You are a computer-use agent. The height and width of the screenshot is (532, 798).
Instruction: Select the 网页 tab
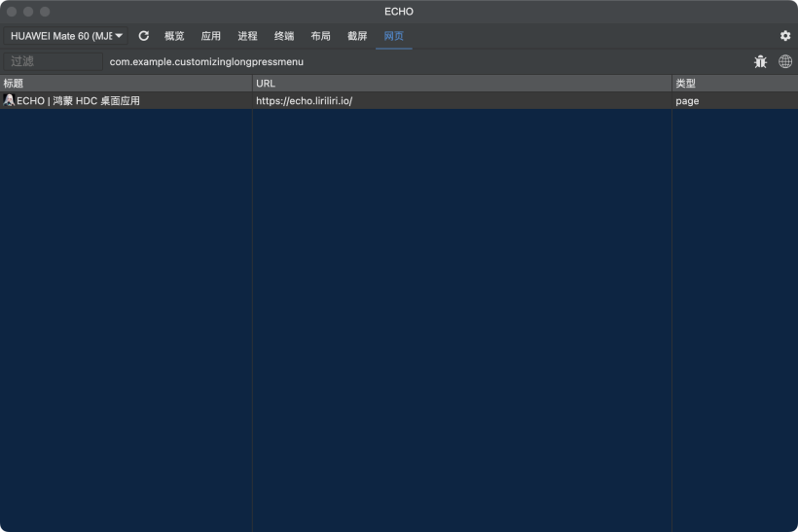click(394, 36)
